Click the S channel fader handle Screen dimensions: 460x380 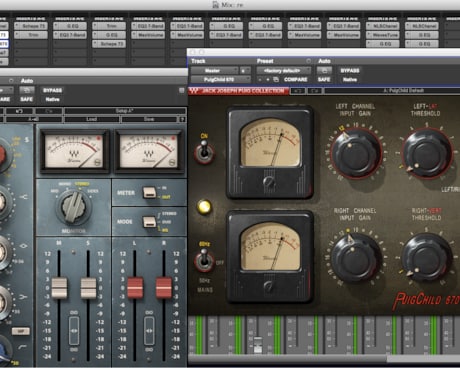click(x=88, y=287)
